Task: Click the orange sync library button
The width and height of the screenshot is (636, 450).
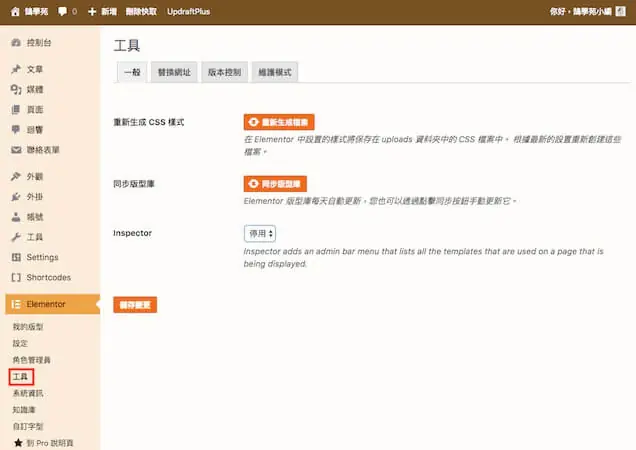Action: pos(275,184)
